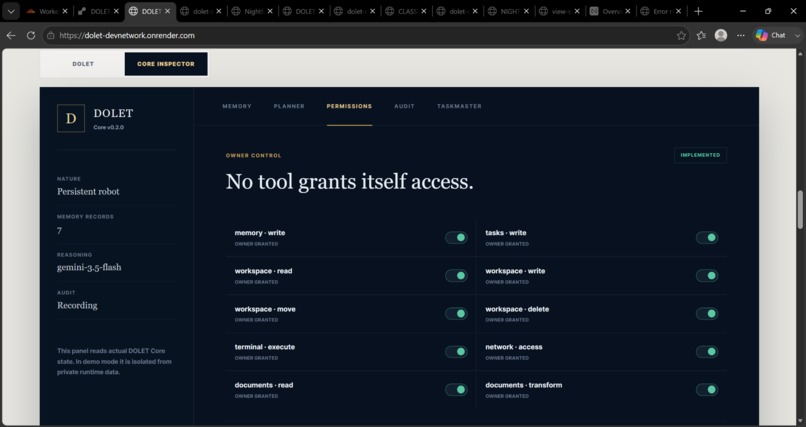Click the 'No tool grants itself access.' heading
This screenshot has width=806, height=427.
350,182
